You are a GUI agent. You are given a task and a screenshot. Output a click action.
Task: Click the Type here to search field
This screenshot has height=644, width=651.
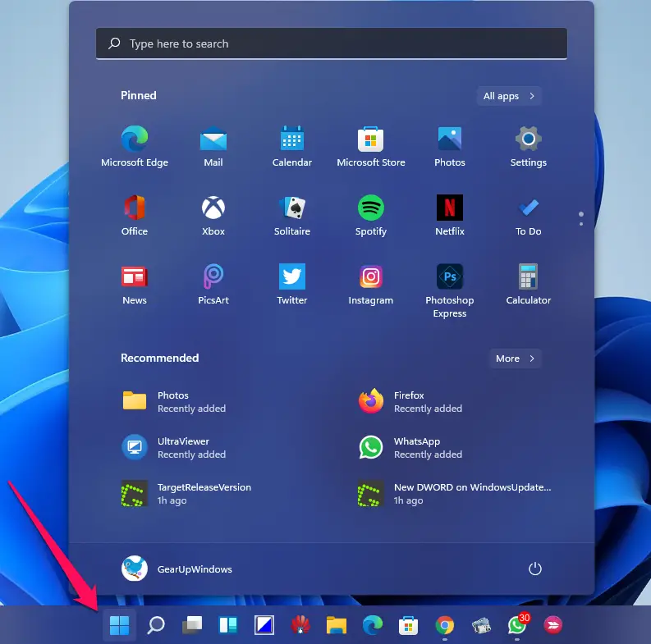332,43
